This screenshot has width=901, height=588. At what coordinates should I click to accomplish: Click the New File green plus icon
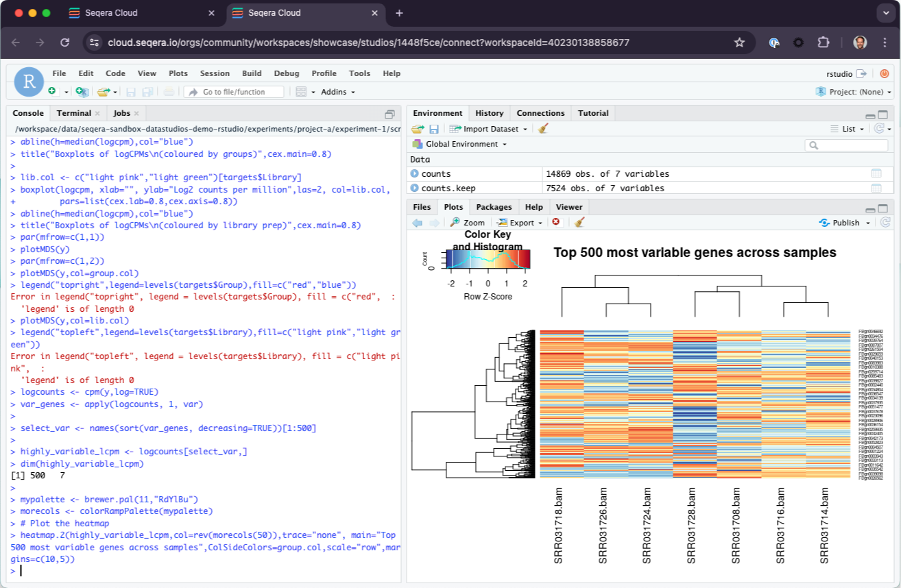point(52,91)
